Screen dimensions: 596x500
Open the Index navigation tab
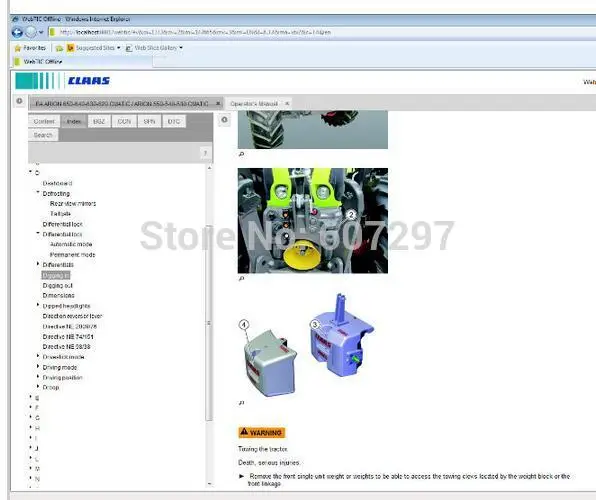pyautogui.click(x=74, y=121)
